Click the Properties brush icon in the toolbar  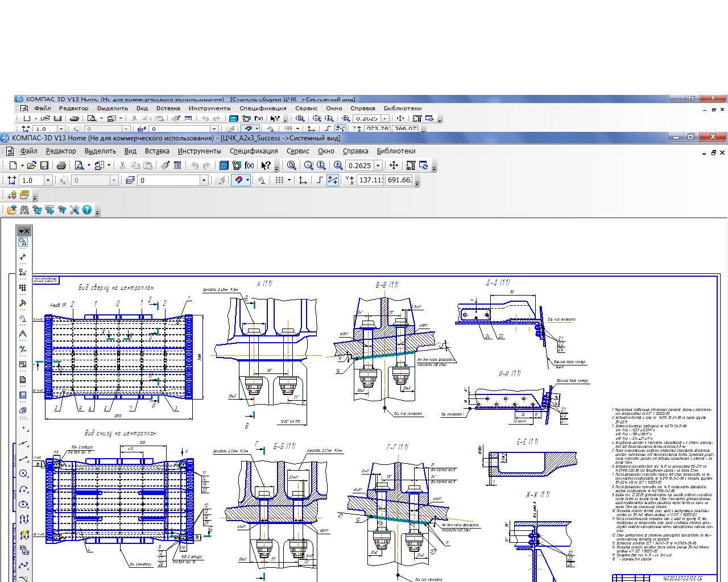coord(165,165)
